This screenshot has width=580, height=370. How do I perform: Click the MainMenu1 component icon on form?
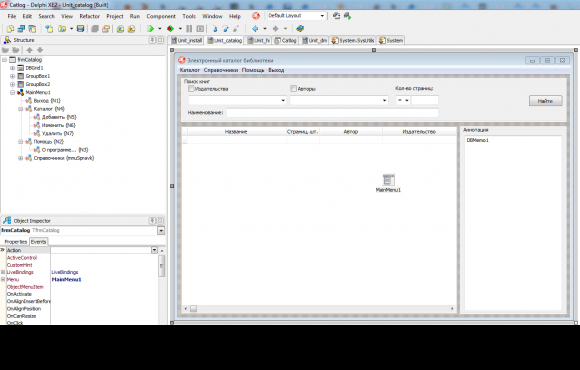388,180
